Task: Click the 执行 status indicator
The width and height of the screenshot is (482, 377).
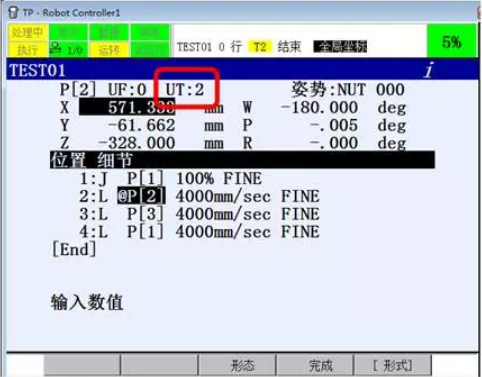Action: click(x=27, y=50)
